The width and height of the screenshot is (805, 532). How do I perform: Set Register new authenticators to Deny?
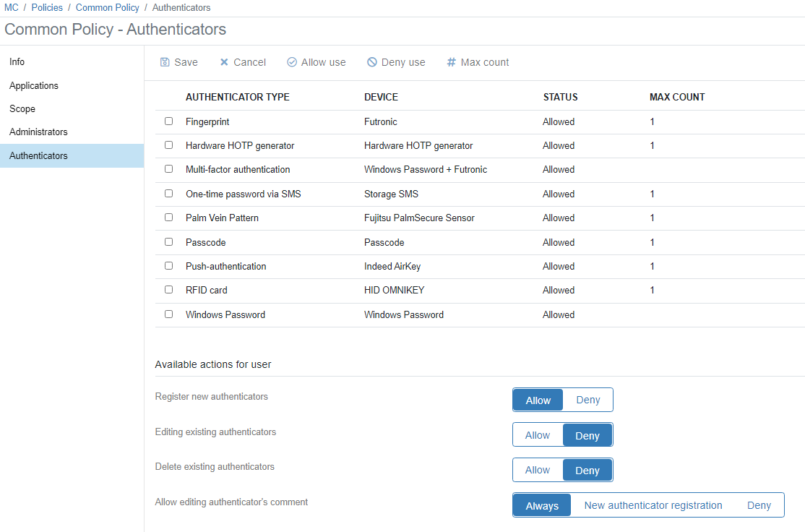click(x=587, y=400)
